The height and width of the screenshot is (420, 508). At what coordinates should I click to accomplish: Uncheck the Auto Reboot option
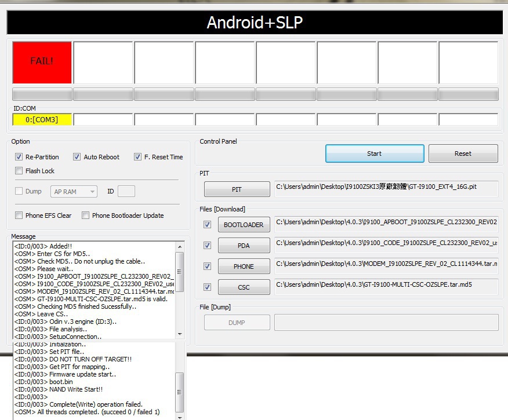pos(77,157)
